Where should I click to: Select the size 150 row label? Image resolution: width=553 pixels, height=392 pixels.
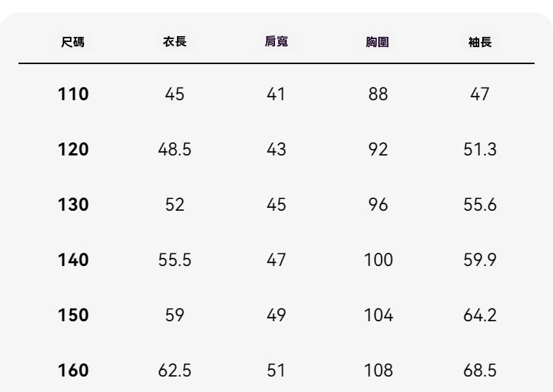pos(73,315)
